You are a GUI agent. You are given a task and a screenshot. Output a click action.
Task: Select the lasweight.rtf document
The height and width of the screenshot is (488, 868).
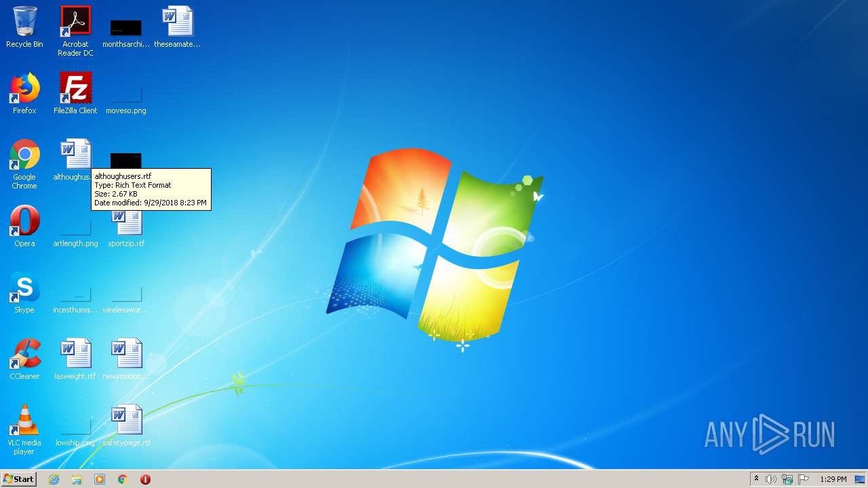[x=75, y=360]
